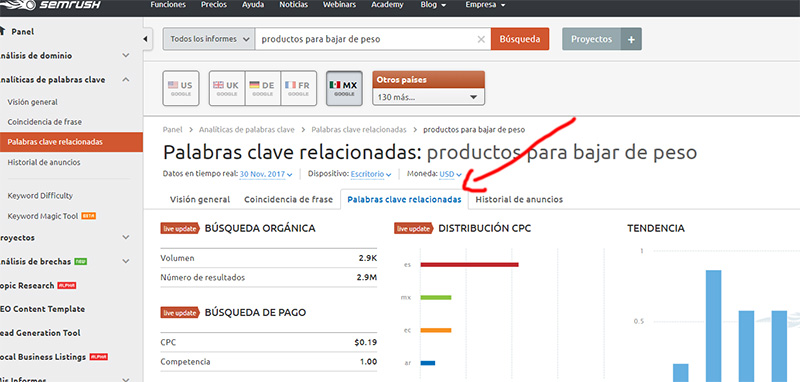The width and height of the screenshot is (800, 382).
Task: Click the orange Búsqueda button
Action: coord(520,39)
